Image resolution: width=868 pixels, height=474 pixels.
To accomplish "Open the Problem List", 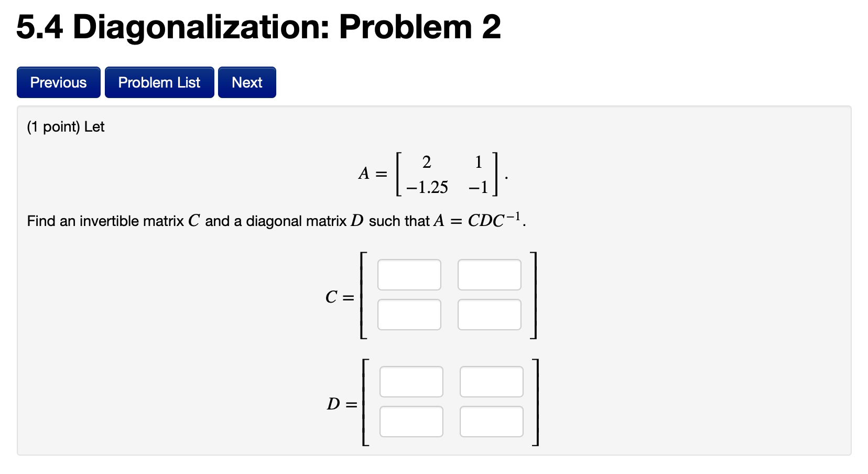I will click(x=159, y=82).
